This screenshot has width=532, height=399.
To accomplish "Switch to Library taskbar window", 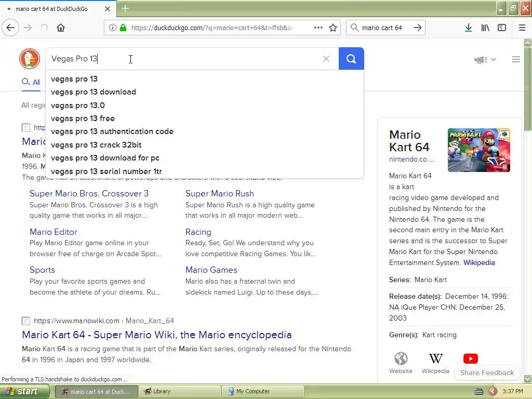I will click(x=179, y=391).
